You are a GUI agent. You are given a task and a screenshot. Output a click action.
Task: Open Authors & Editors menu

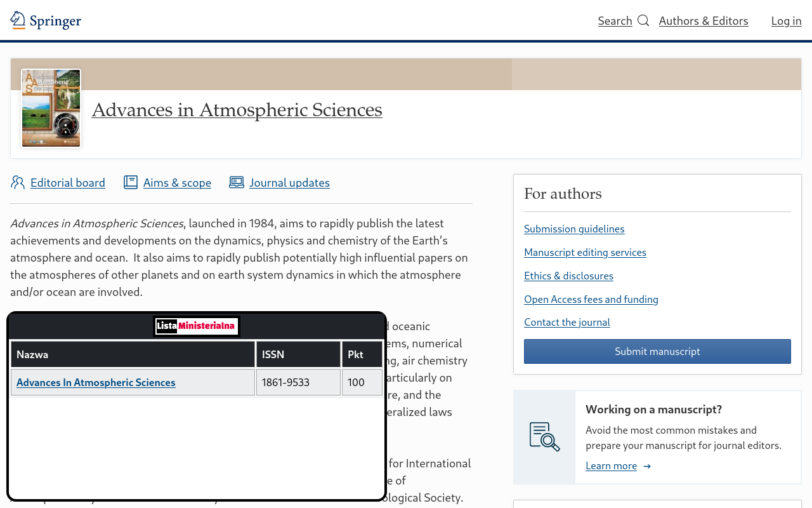point(704,21)
